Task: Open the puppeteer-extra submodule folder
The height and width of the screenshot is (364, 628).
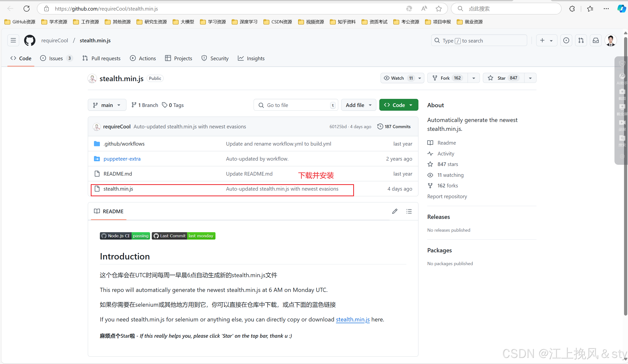Action: pos(122,159)
